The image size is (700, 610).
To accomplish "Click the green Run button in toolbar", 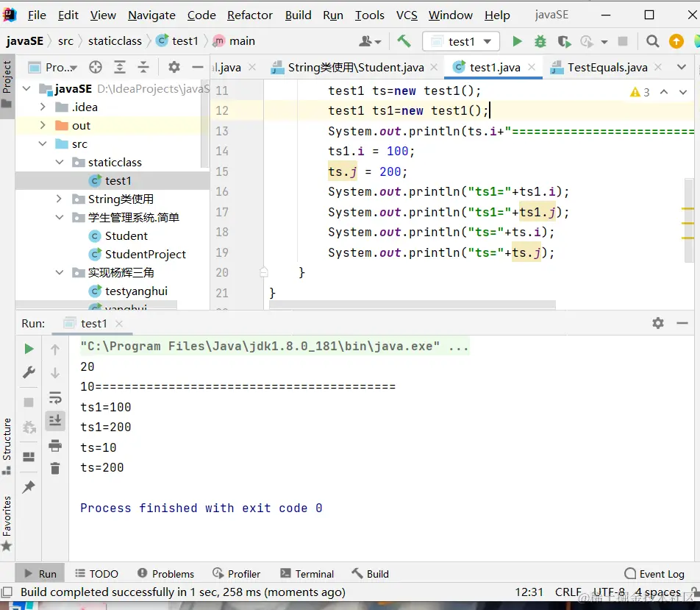I will point(517,41).
